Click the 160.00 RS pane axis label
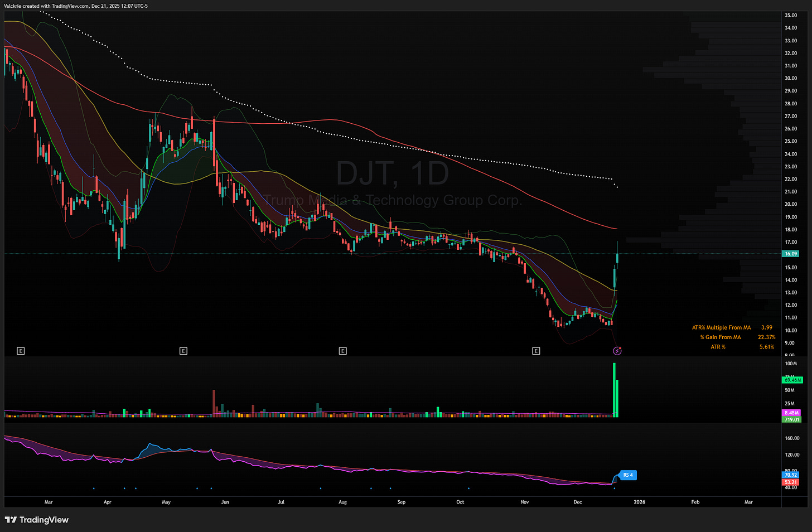This screenshot has height=532, width=812. pyautogui.click(x=792, y=438)
